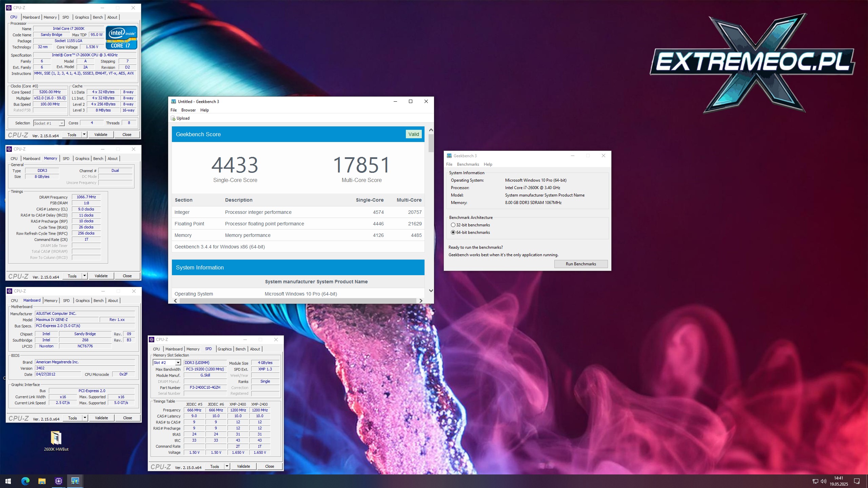Image resolution: width=868 pixels, height=488 pixels.
Task: Click Valid badge in Geekbench Score
Action: click(414, 134)
